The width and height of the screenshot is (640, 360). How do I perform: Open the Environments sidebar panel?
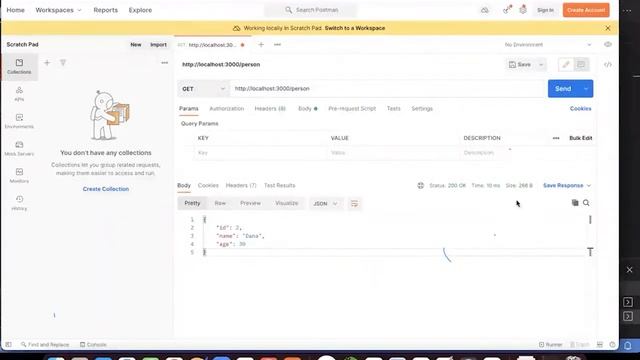click(19, 121)
